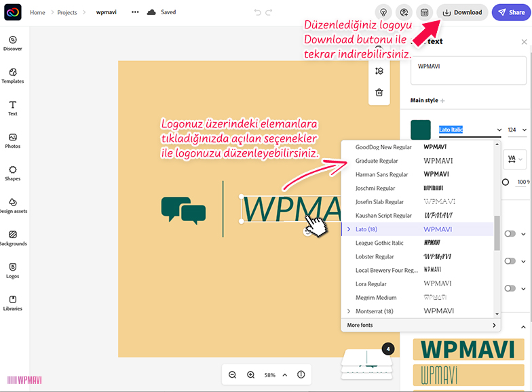Viewport: 532px width, 392px height.
Task: Choose Lobster Regular font
Action: 417,256
